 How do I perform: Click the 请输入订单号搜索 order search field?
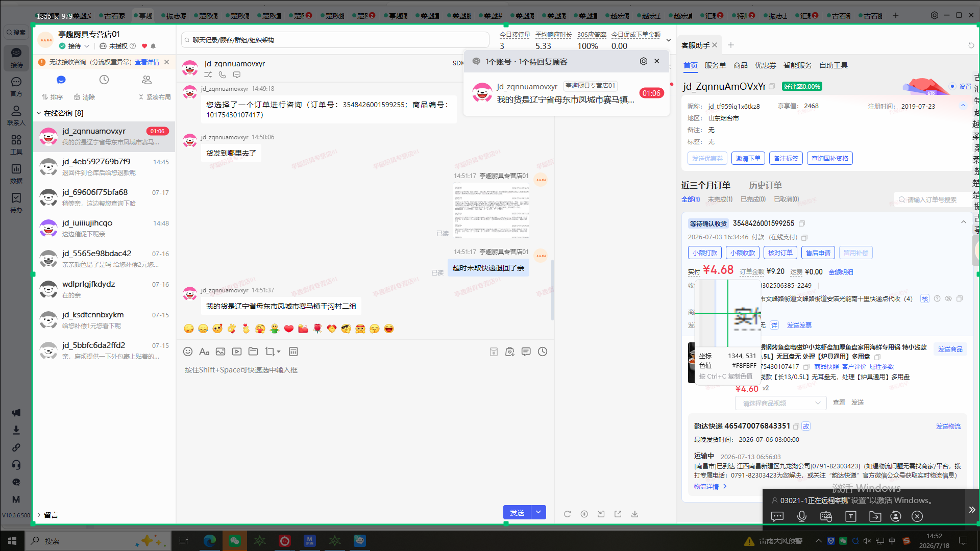[932, 200]
